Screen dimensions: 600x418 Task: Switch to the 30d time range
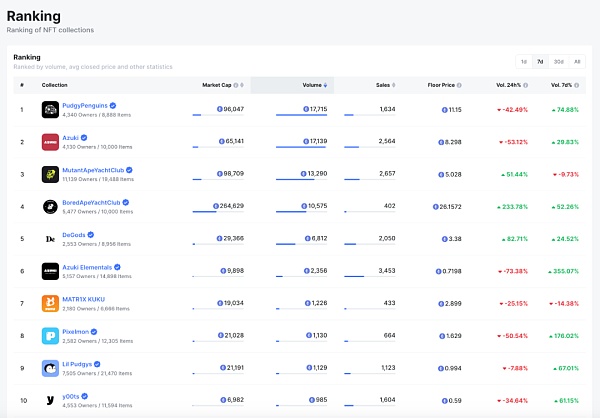[x=558, y=61]
